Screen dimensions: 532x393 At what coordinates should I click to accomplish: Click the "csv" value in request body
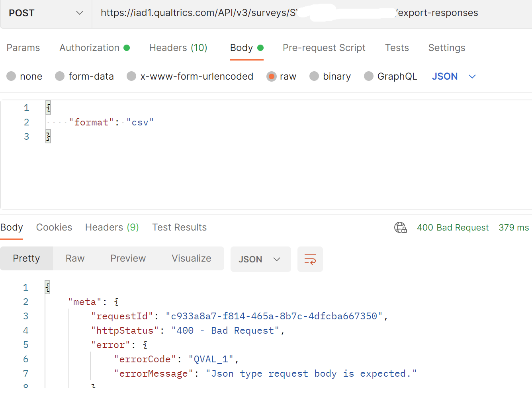140,122
